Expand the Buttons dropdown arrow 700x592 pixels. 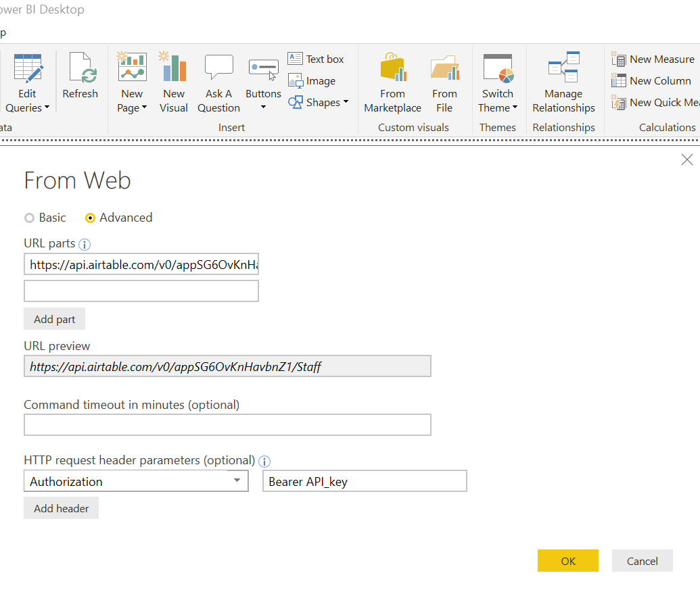263,107
